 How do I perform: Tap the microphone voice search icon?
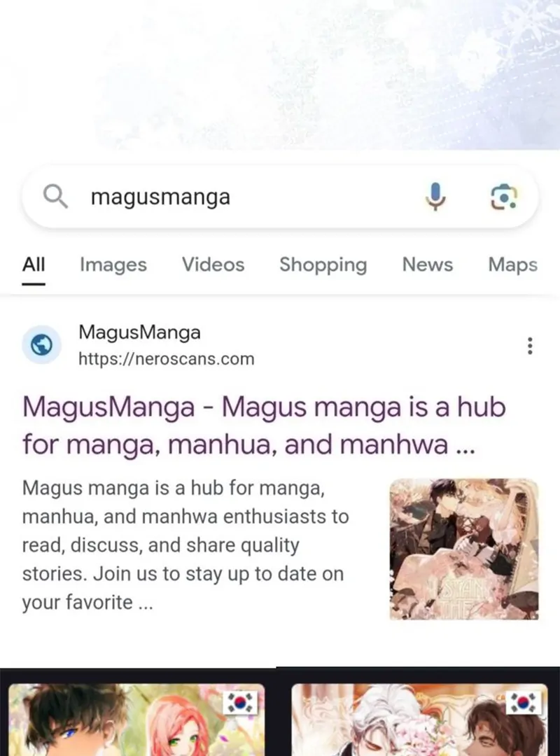pos(435,197)
